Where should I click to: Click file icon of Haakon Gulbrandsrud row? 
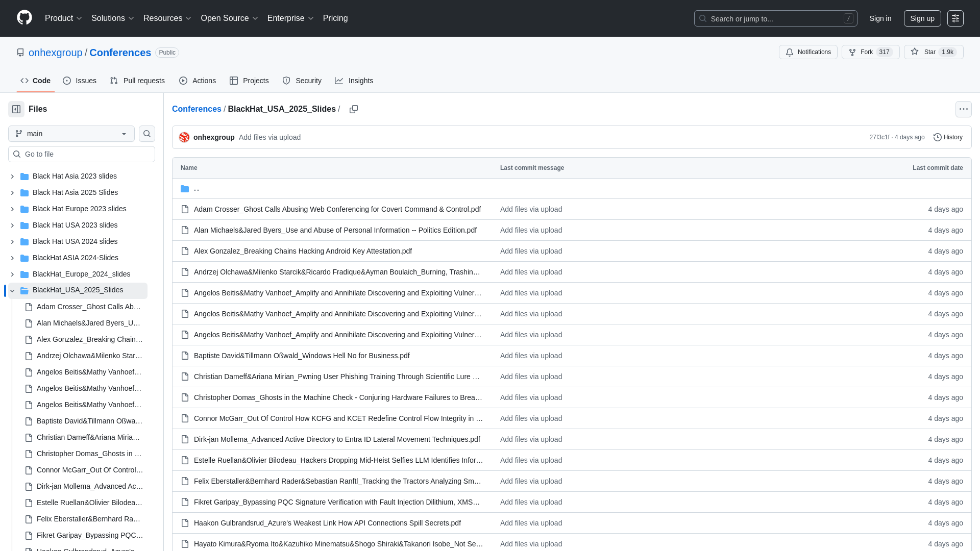pyautogui.click(x=185, y=523)
